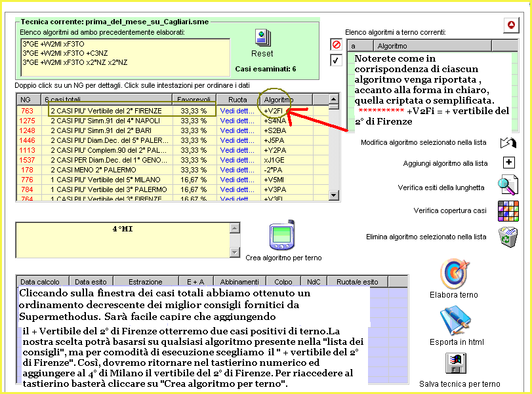Select row "1 CASI PIU' Vertibile del 5° MILANO"
Image resolution: width=532 pixels, height=394 pixels.
[x=106, y=180]
